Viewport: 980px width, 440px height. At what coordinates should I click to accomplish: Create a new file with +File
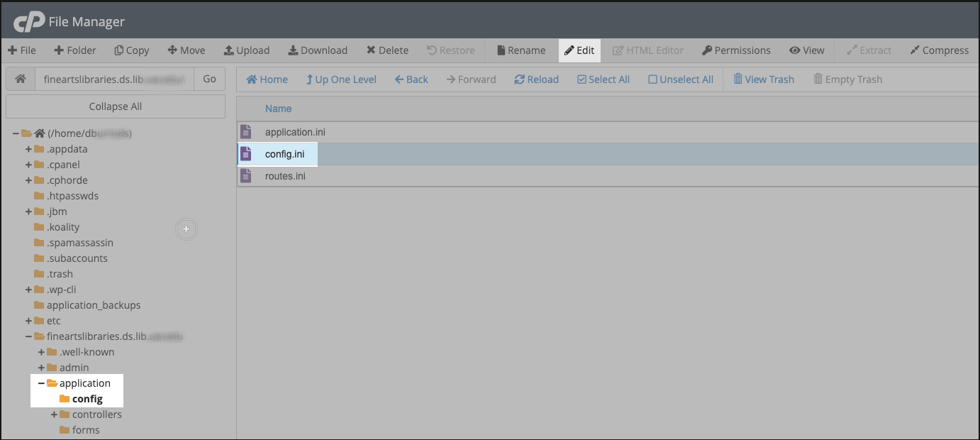(22, 50)
